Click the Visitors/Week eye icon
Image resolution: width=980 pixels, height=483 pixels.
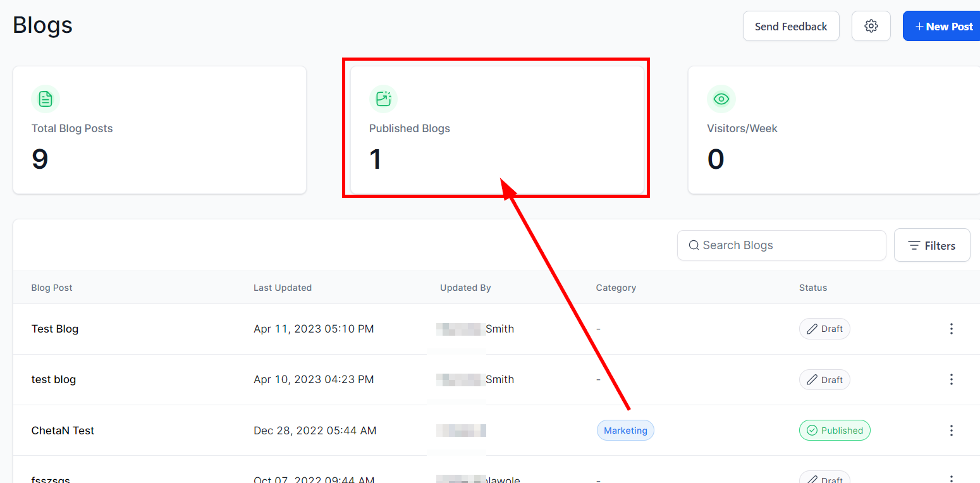coord(721,99)
